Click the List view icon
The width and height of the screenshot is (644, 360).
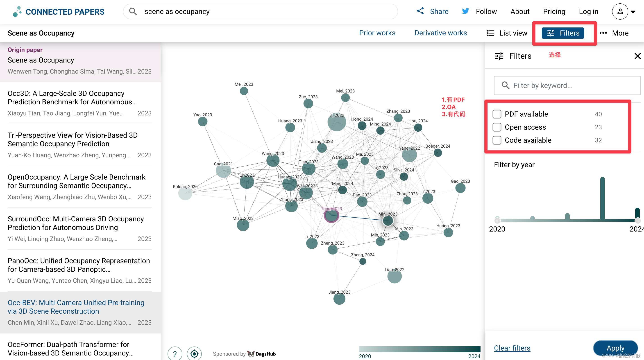coord(490,33)
